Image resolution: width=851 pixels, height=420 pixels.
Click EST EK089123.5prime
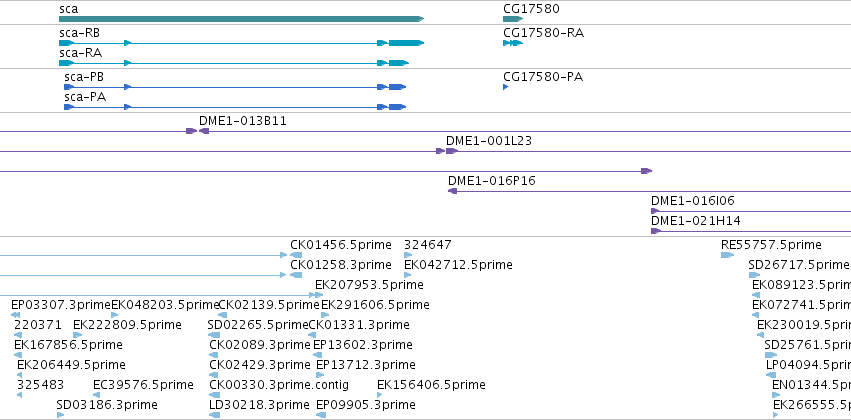click(801, 285)
